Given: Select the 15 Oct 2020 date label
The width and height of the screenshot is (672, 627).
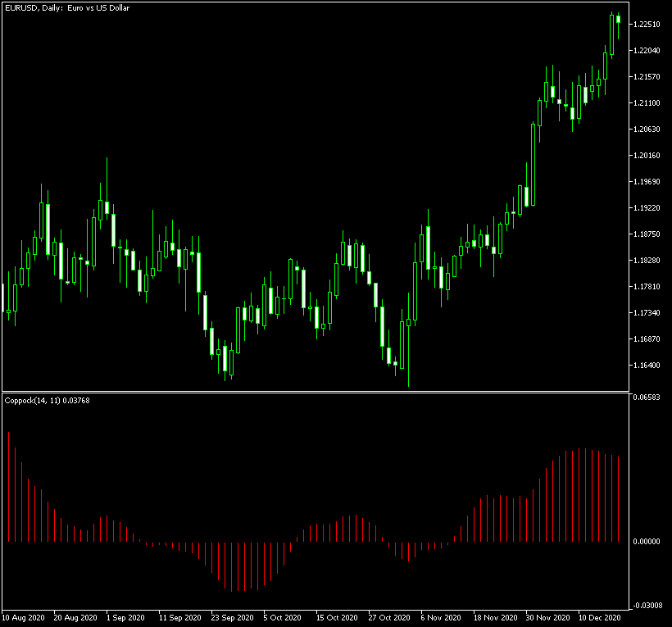Looking at the screenshot, I should tap(336, 617).
